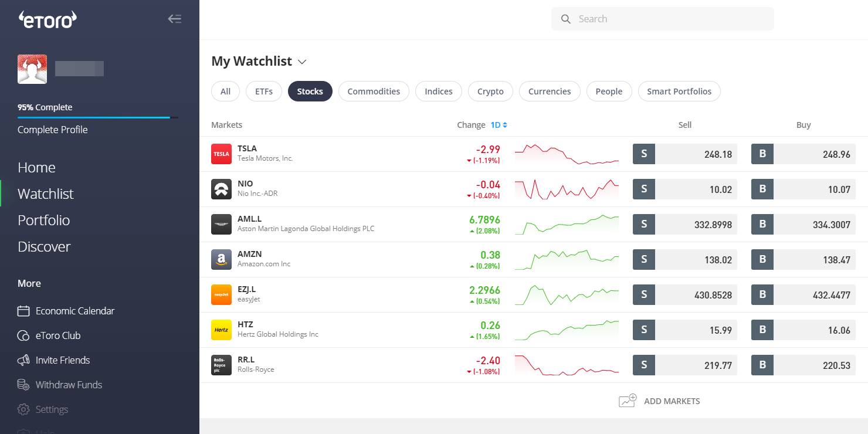Open the RR.L price sparkline chart
868x434 pixels.
click(x=567, y=365)
